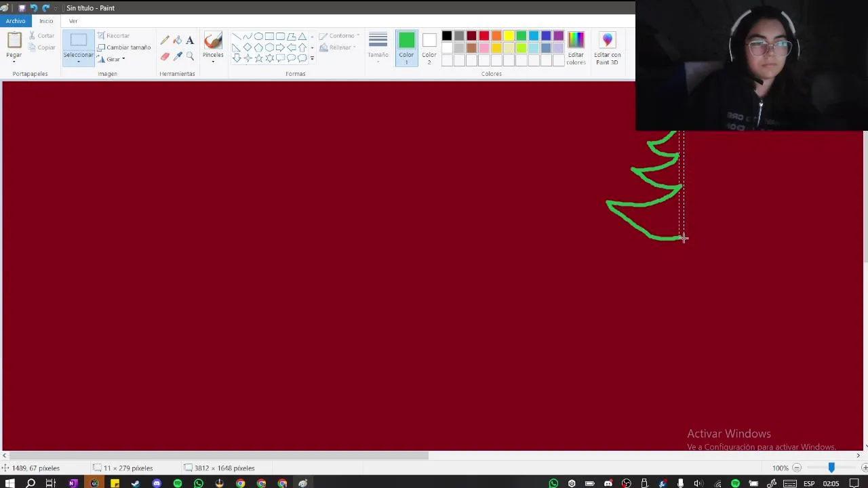
Task: Open the Archivo menu
Action: pyautogui.click(x=16, y=21)
